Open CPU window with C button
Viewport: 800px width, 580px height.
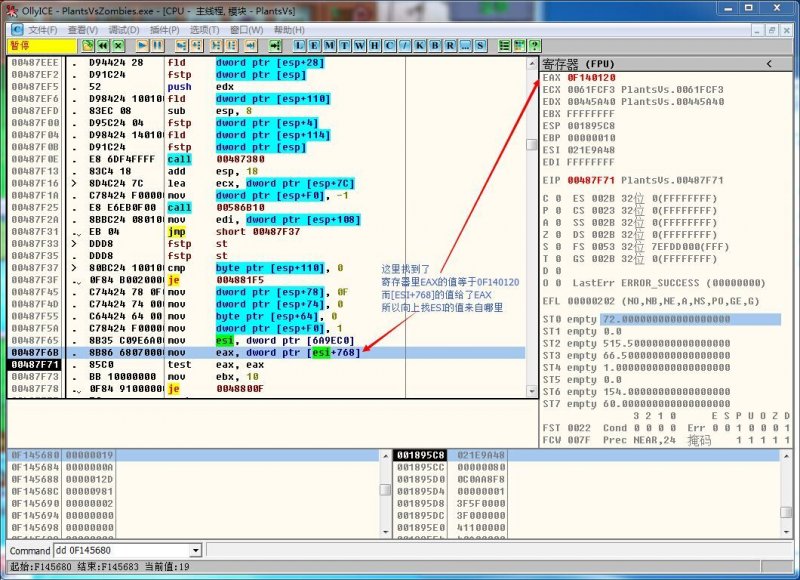pos(390,46)
